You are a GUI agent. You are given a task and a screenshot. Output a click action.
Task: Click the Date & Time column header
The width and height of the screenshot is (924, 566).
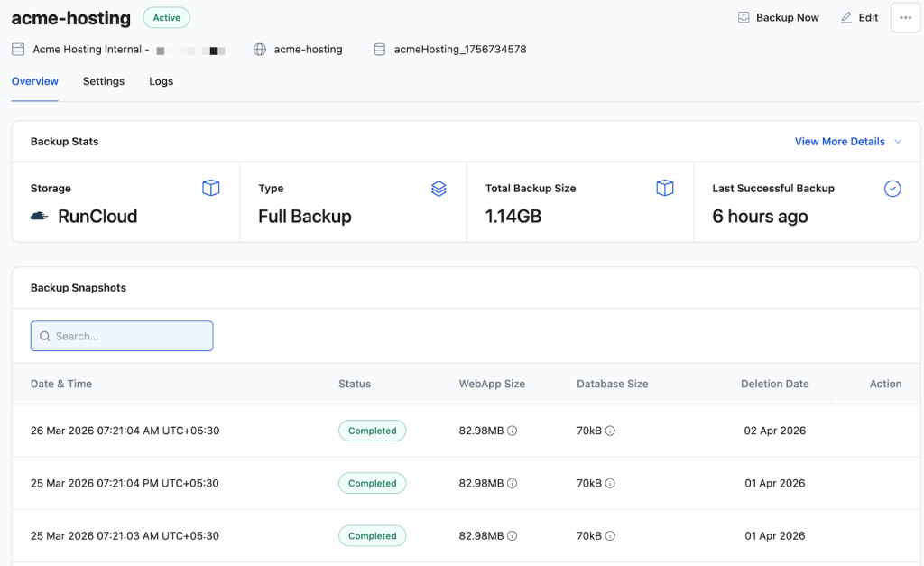(61, 384)
